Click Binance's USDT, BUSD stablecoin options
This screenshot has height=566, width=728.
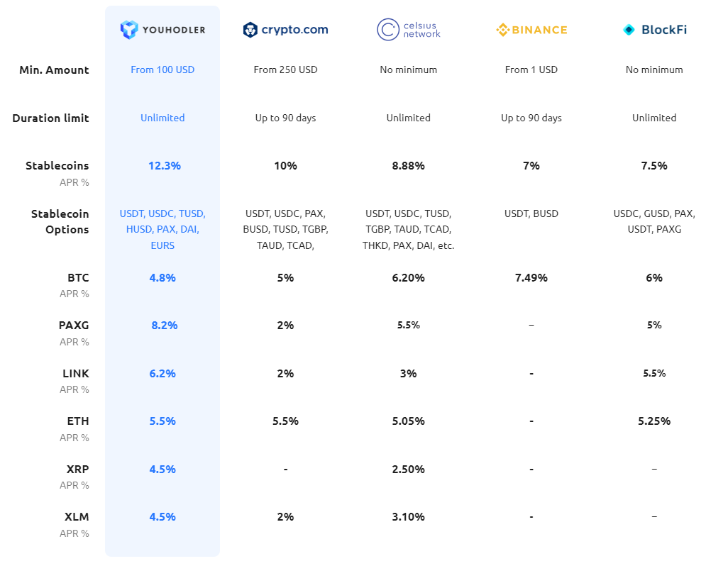531,213
